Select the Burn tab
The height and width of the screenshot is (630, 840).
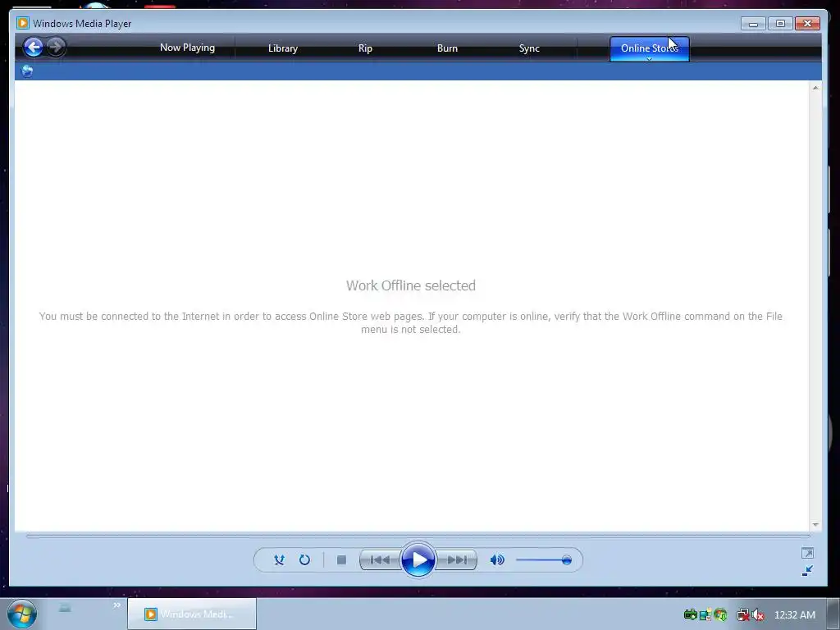click(x=447, y=48)
